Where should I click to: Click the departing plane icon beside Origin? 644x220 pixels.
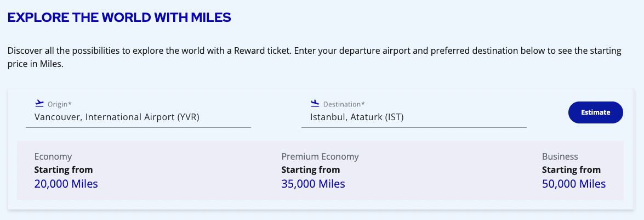point(39,103)
